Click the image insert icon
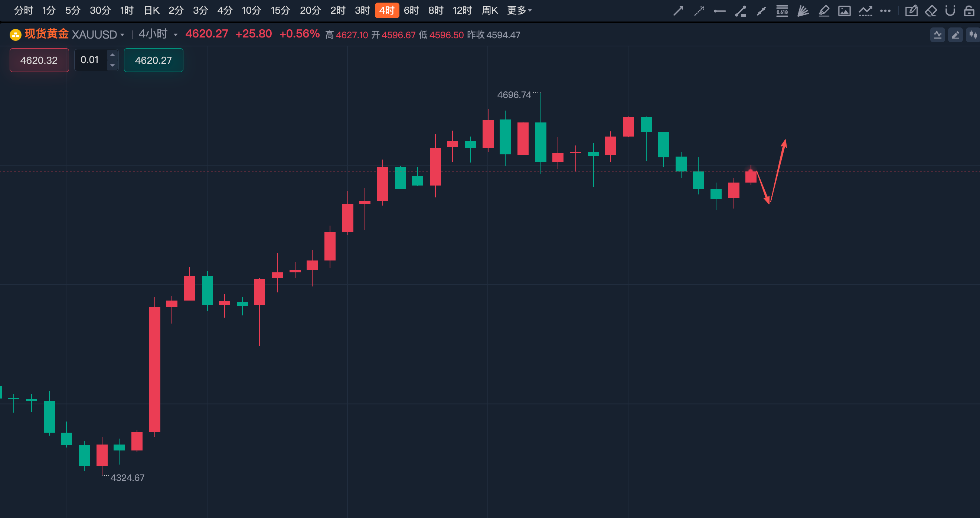The width and height of the screenshot is (980, 518). click(844, 11)
